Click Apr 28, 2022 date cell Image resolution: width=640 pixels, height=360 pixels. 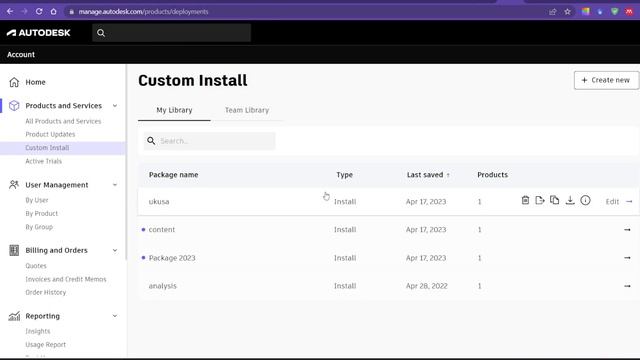click(427, 286)
